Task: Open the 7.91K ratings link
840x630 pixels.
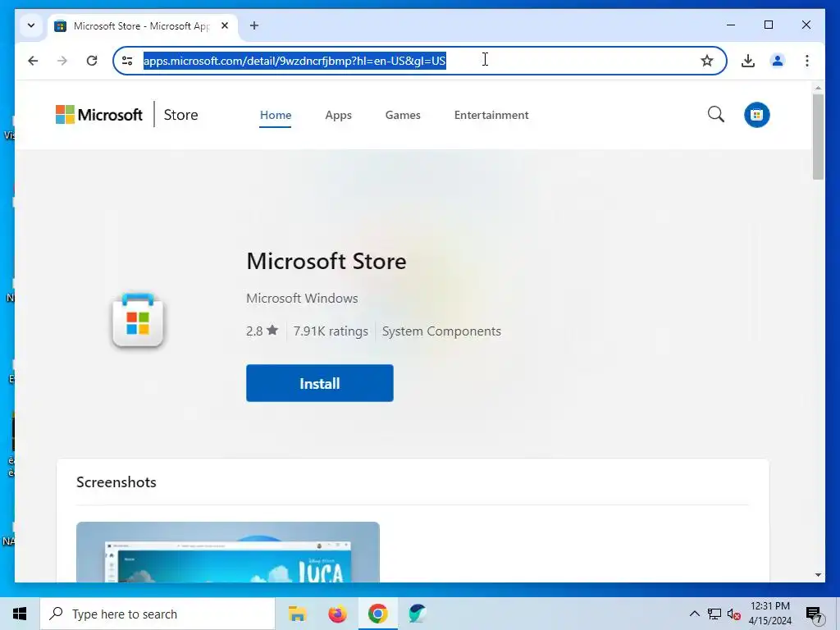Action: [331, 331]
